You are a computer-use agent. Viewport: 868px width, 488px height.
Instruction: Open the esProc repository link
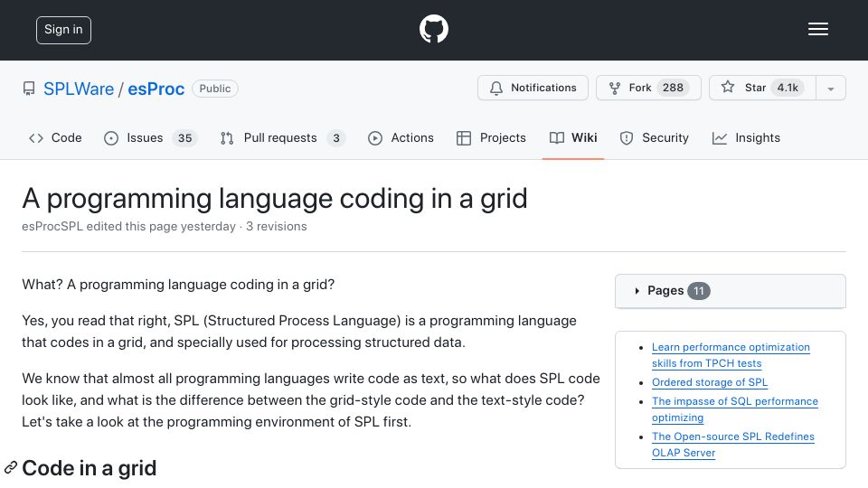[156, 89]
